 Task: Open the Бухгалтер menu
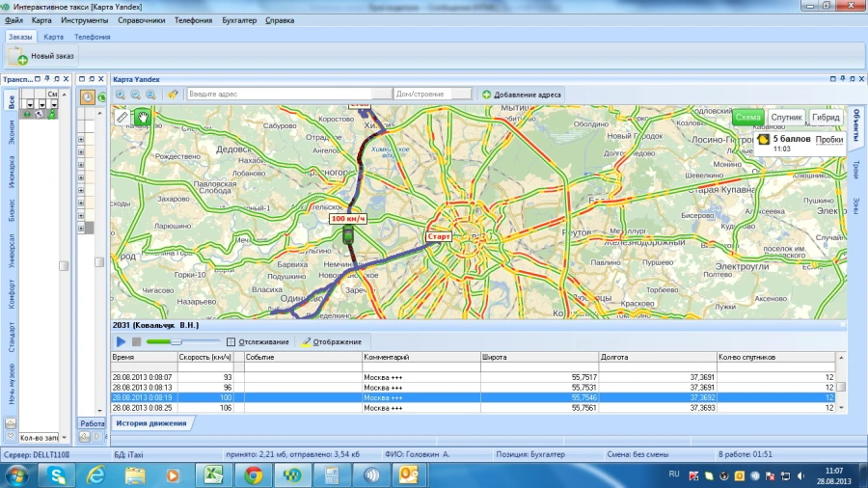point(239,20)
